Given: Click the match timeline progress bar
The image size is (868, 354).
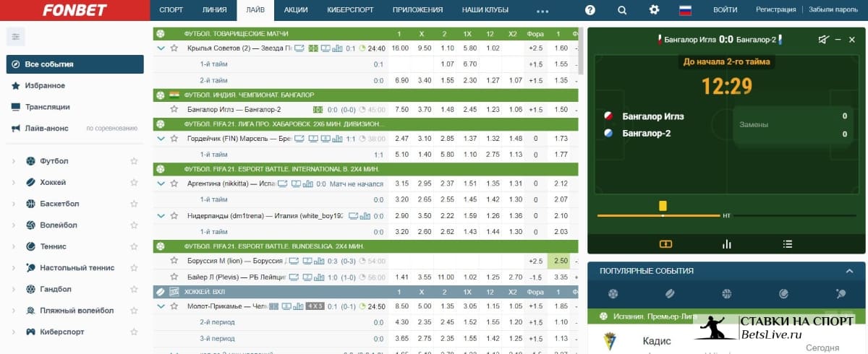Looking at the screenshot, I should (726, 215).
